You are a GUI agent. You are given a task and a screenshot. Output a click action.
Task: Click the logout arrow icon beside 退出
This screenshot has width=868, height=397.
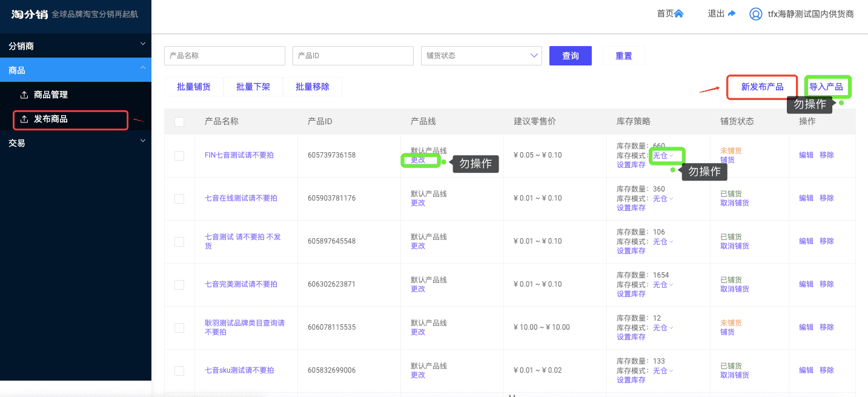[732, 14]
